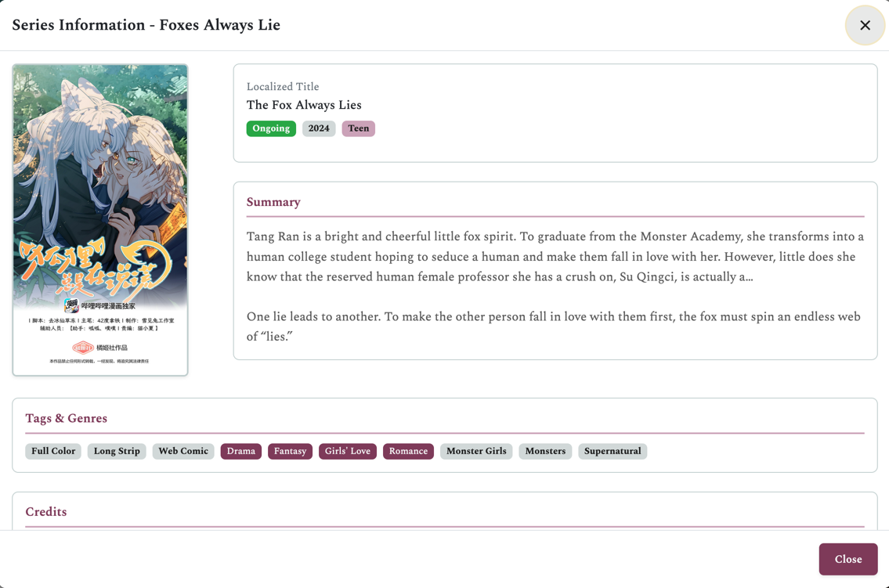Close the dialog with the X icon
The width and height of the screenshot is (889, 588).
click(x=865, y=25)
